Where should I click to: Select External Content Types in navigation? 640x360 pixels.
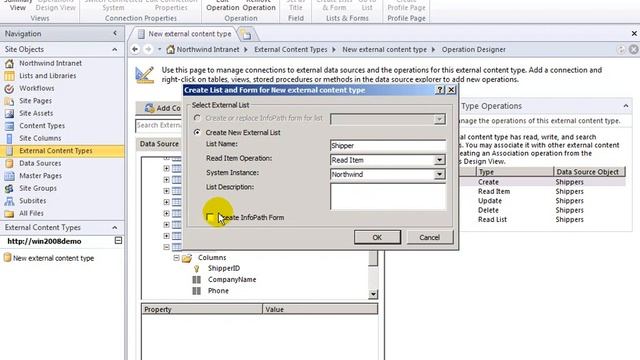62,151
